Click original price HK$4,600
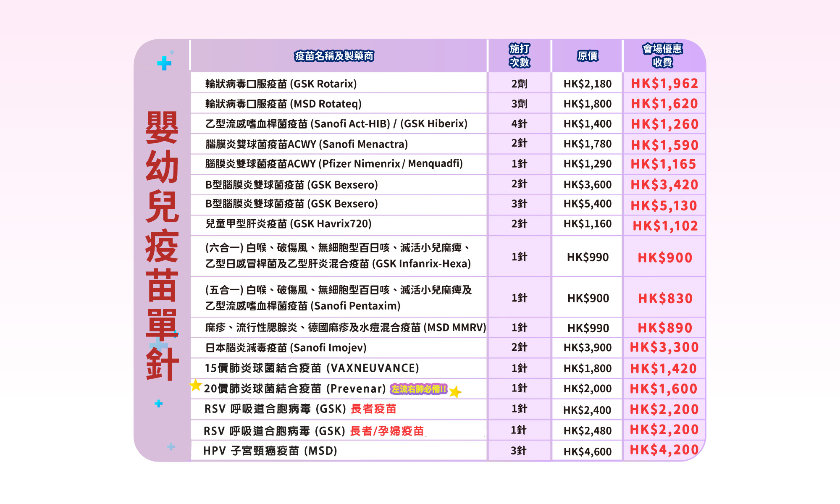Screen dimensions: 840x504 [588, 451]
